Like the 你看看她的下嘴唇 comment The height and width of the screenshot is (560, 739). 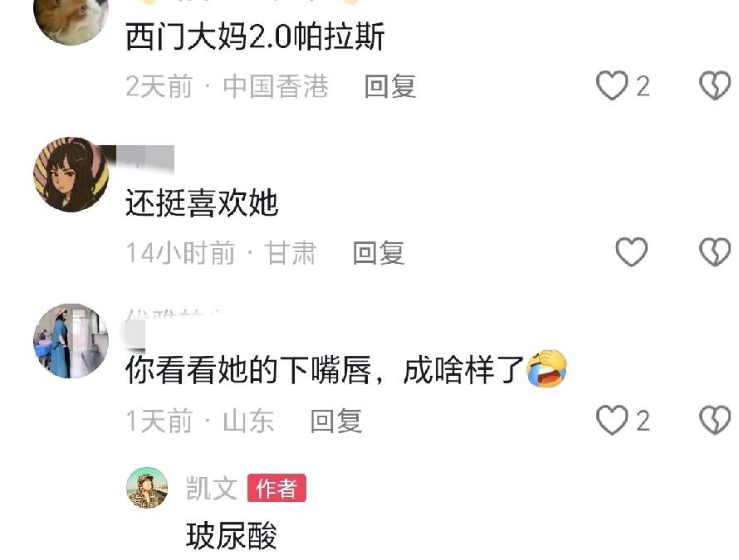612,420
